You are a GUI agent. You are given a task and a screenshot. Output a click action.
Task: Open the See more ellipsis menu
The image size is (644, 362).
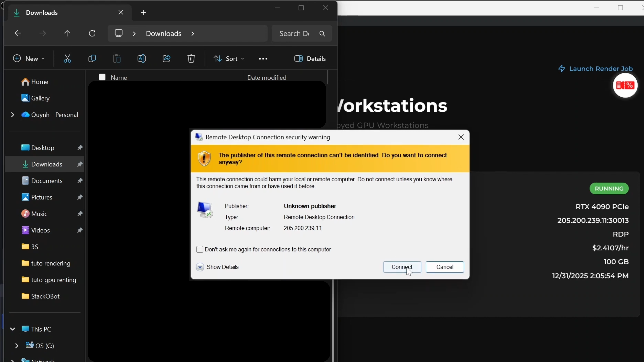[263, 58]
